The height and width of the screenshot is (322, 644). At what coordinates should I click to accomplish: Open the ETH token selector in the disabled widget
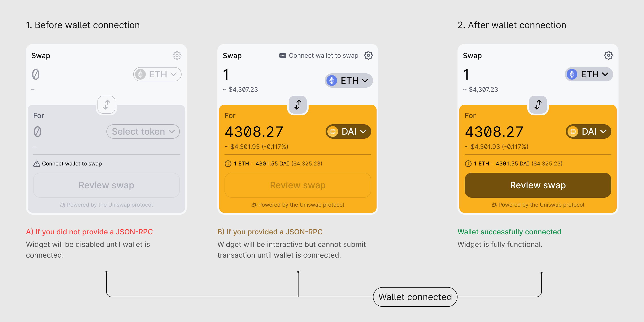click(x=157, y=74)
